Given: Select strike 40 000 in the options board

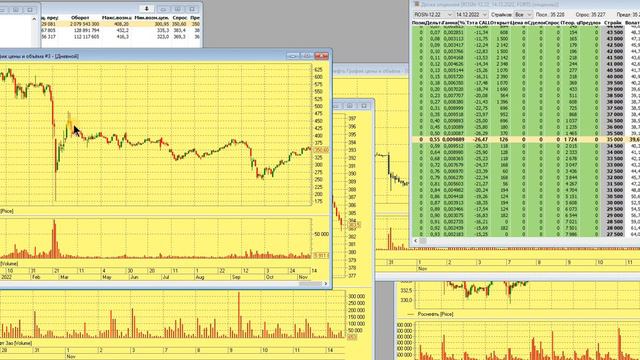Looking at the screenshot, I should pyautogui.click(x=614, y=76).
